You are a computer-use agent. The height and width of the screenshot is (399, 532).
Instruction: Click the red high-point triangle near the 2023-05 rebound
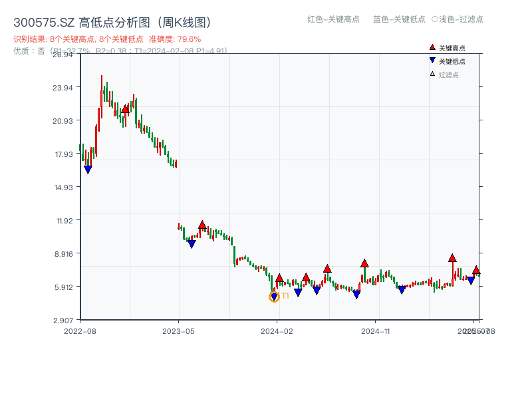(202, 224)
